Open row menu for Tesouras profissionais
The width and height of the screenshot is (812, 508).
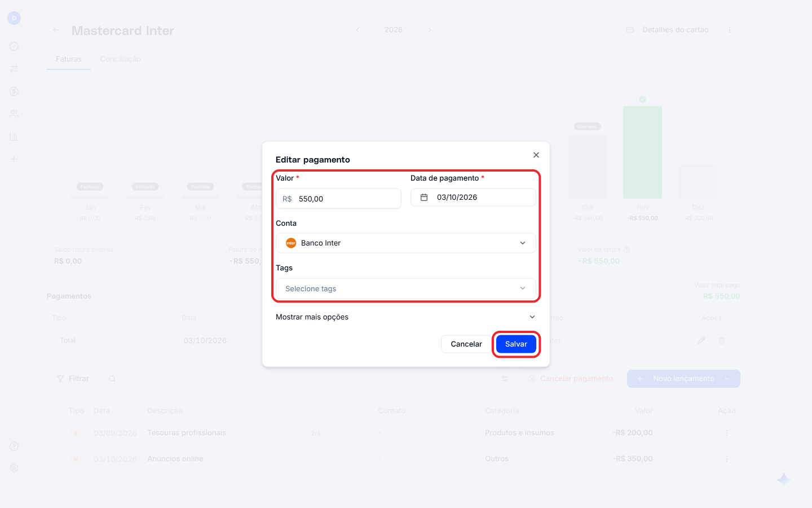pyautogui.click(x=727, y=433)
